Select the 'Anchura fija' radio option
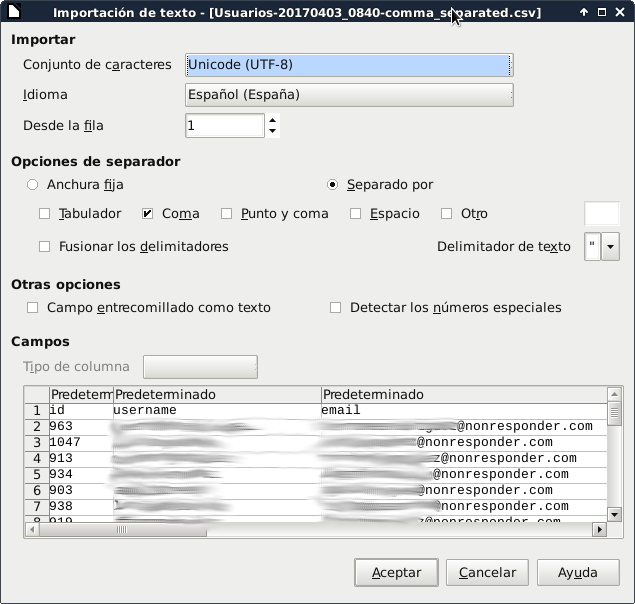 click(x=33, y=185)
